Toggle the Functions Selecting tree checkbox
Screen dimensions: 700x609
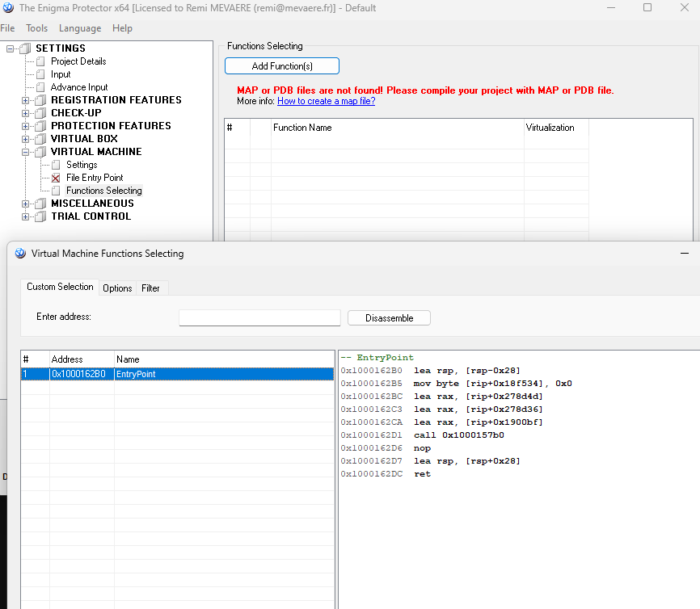tap(56, 191)
